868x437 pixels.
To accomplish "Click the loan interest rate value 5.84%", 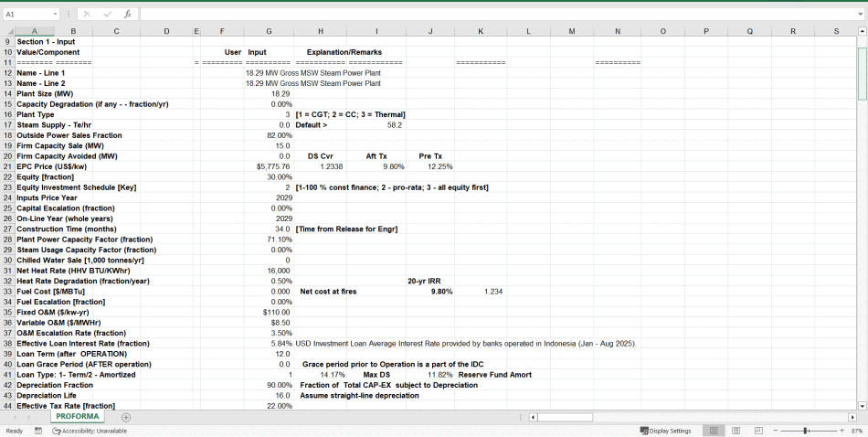I will click(x=269, y=344).
